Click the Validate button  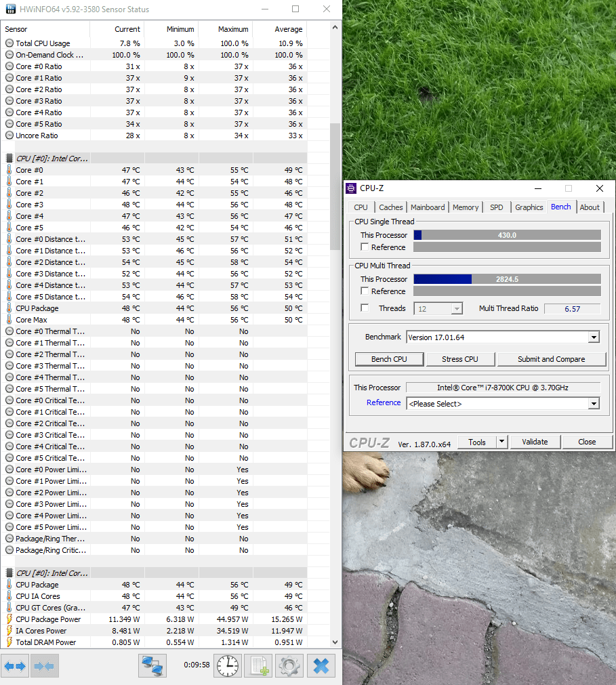click(x=535, y=442)
